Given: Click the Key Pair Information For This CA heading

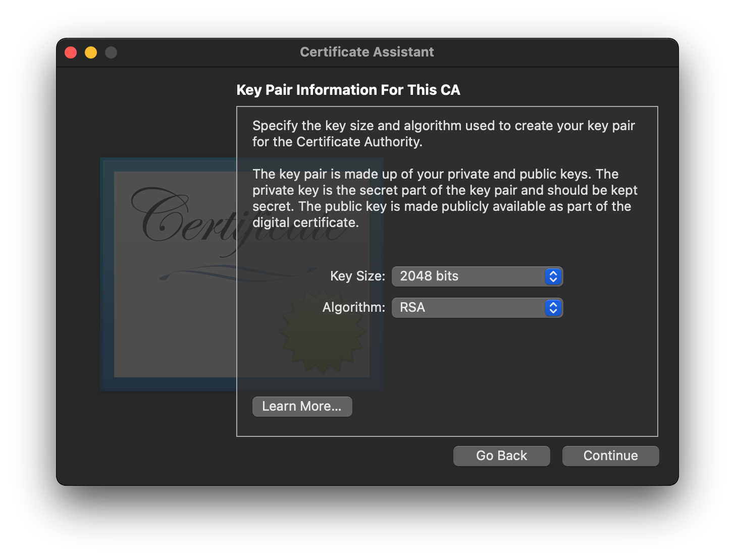Looking at the screenshot, I should pos(348,90).
